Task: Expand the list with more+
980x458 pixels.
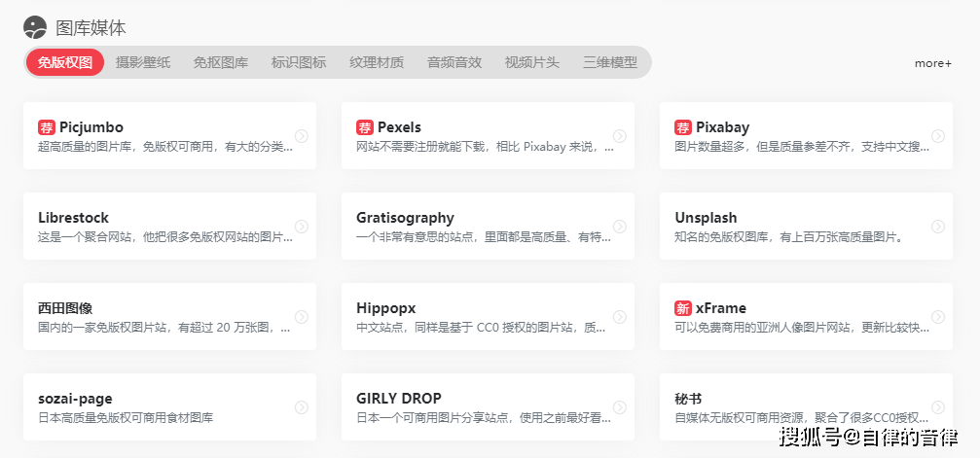Action: point(932,63)
